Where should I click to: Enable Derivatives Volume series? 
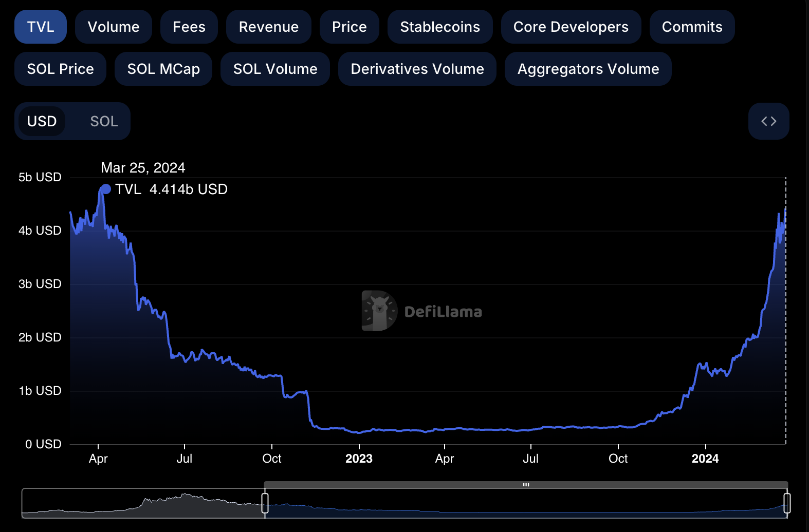tap(417, 69)
